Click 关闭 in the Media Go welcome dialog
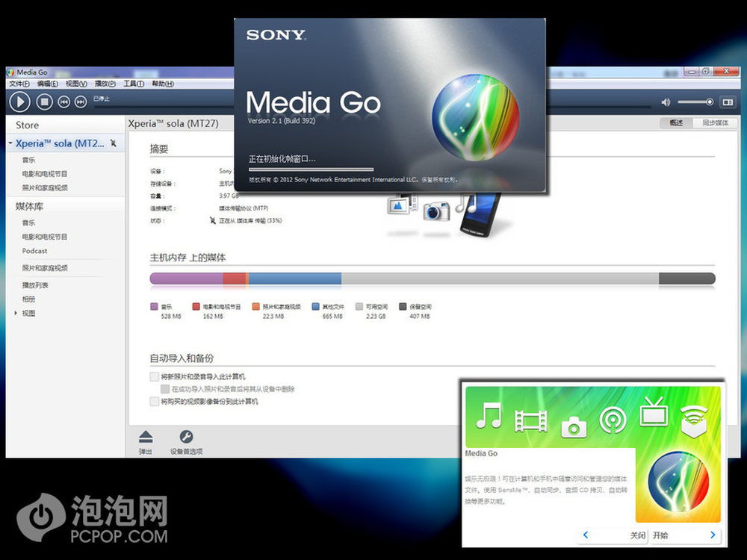 click(x=638, y=535)
